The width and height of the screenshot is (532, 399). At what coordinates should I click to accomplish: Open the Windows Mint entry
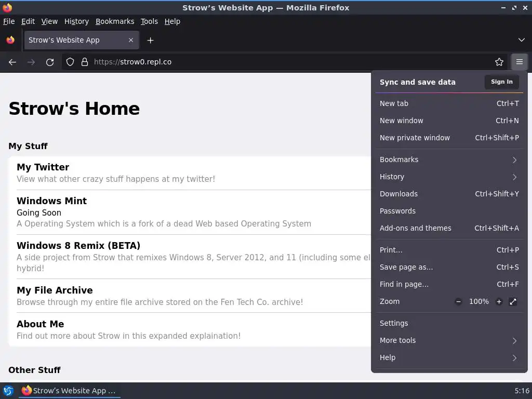pos(51,201)
